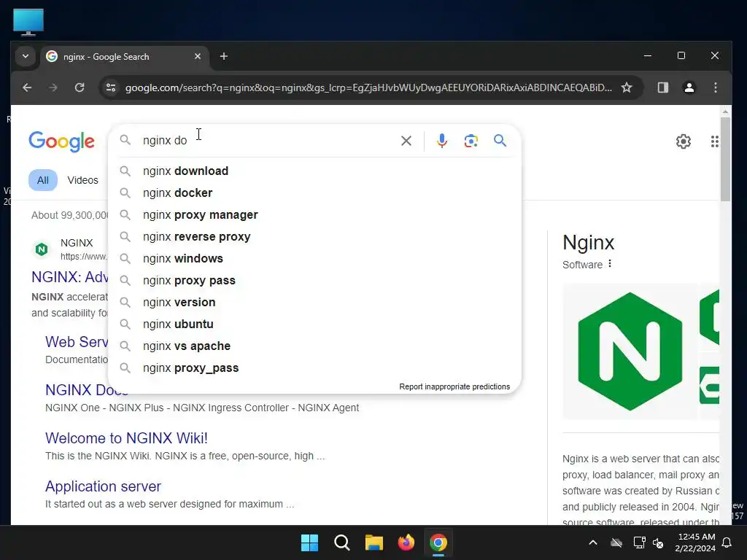Open the Web Server sublink result

(77, 342)
